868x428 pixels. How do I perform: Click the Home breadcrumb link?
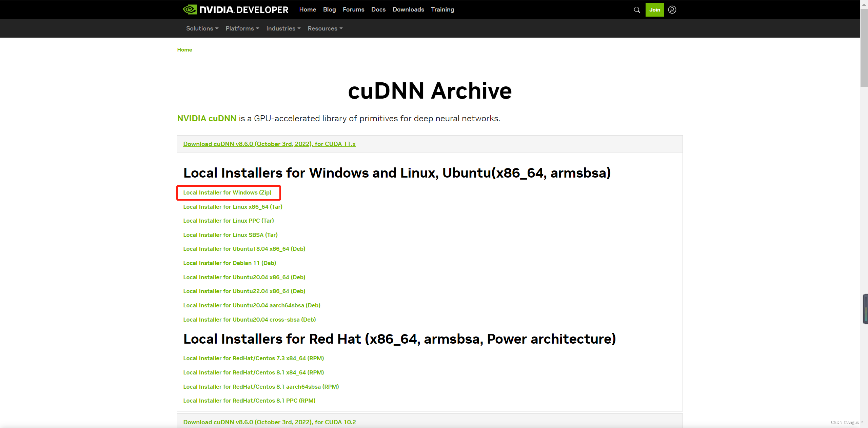click(184, 50)
